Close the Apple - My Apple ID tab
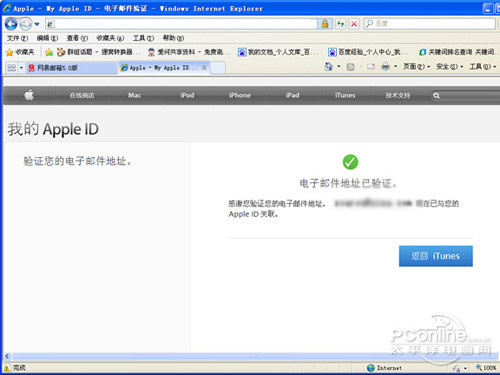This screenshot has width=500, height=375. tap(204, 68)
